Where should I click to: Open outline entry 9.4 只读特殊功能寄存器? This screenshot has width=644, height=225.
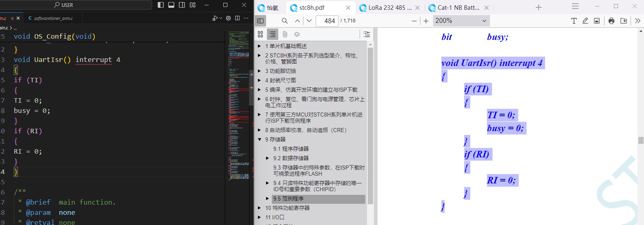pyautogui.click(x=317, y=186)
